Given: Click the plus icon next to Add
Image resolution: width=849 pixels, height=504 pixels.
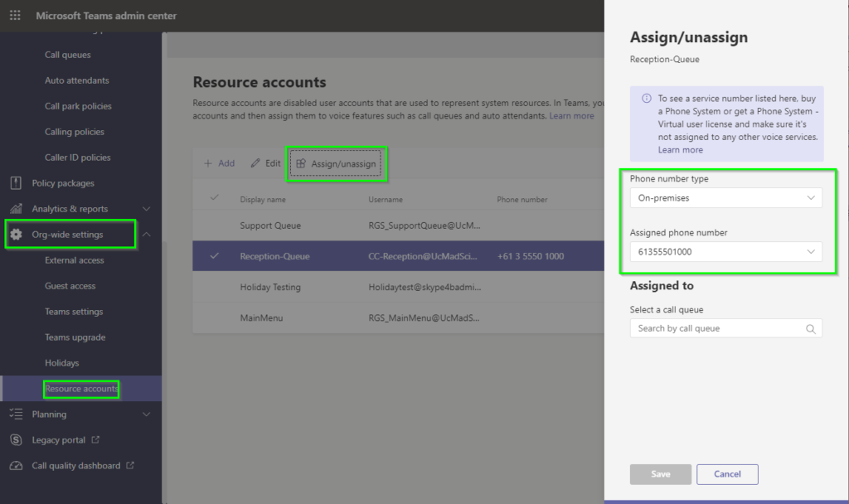Looking at the screenshot, I should (x=208, y=163).
